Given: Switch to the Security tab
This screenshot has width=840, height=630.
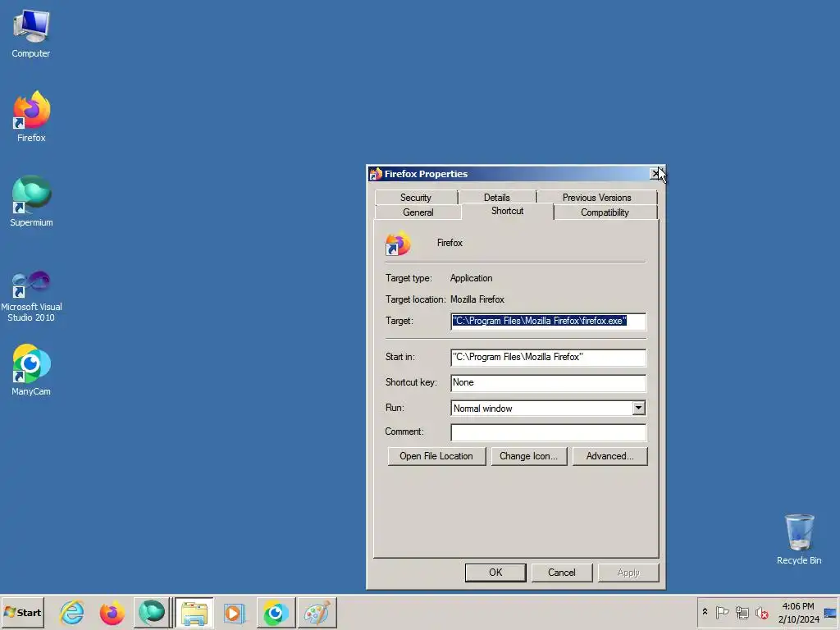Looking at the screenshot, I should (x=416, y=197).
